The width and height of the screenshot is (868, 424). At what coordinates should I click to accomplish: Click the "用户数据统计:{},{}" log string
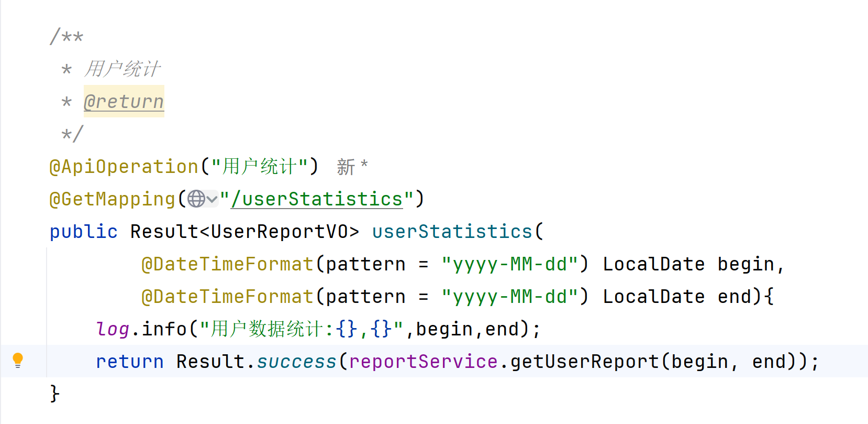302,329
